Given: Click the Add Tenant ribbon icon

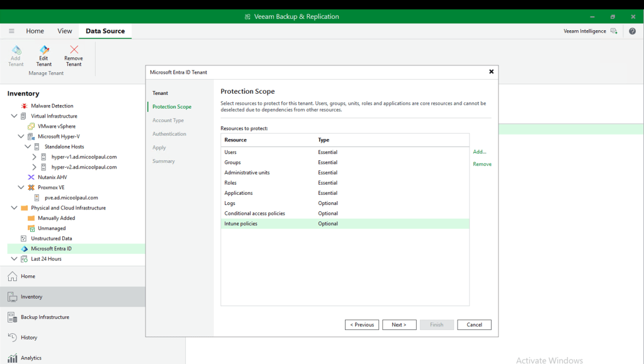Looking at the screenshot, I should click(16, 50).
